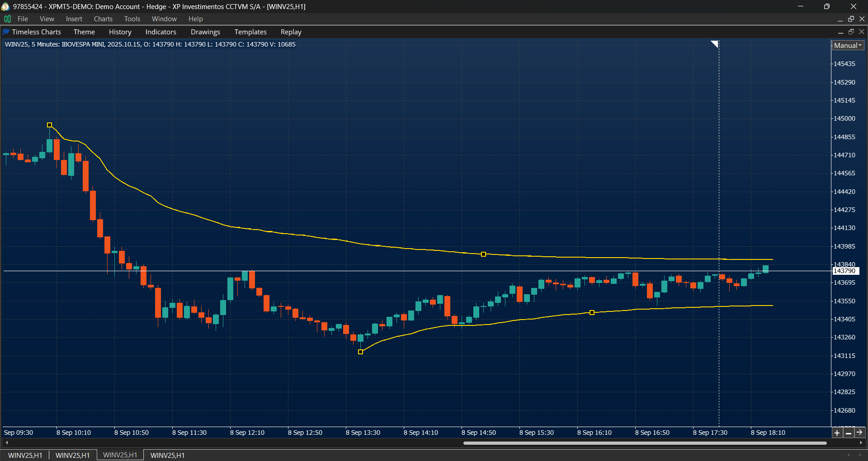Open the Manual mode dropdown

(845, 45)
